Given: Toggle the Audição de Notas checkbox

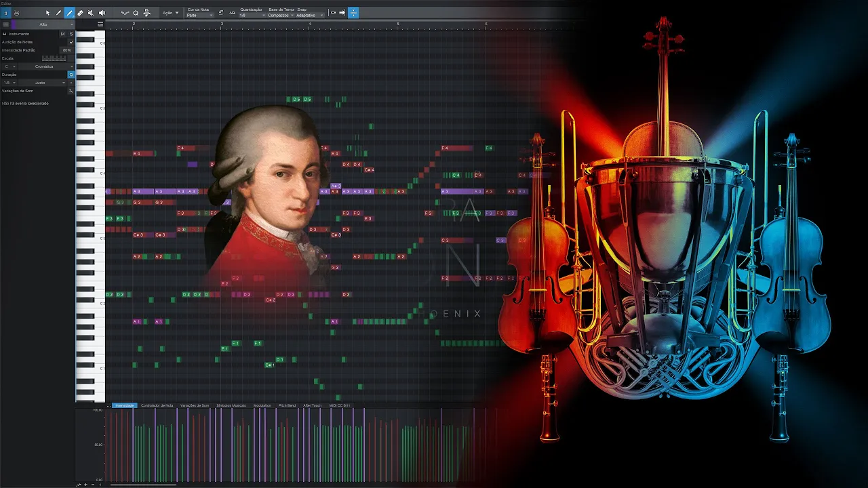Looking at the screenshot, I should 71,42.
